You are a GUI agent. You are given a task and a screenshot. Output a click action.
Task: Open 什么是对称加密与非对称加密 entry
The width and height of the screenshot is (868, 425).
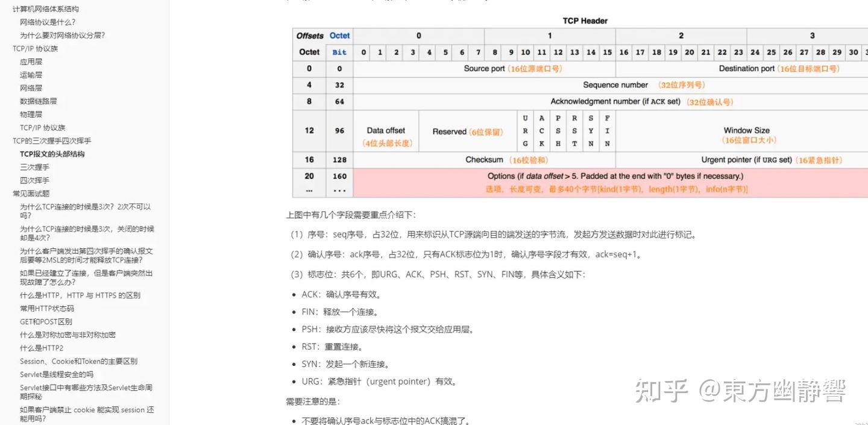(68, 335)
